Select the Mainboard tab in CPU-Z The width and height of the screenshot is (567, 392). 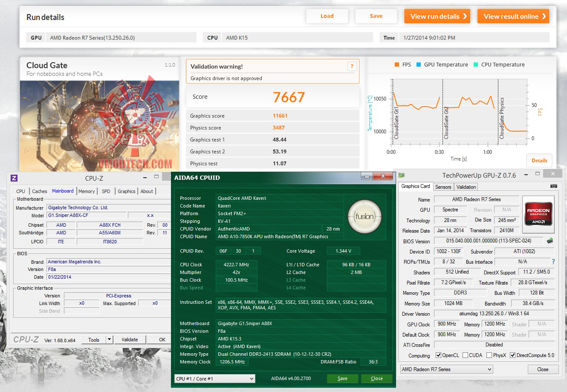click(x=63, y=191)
